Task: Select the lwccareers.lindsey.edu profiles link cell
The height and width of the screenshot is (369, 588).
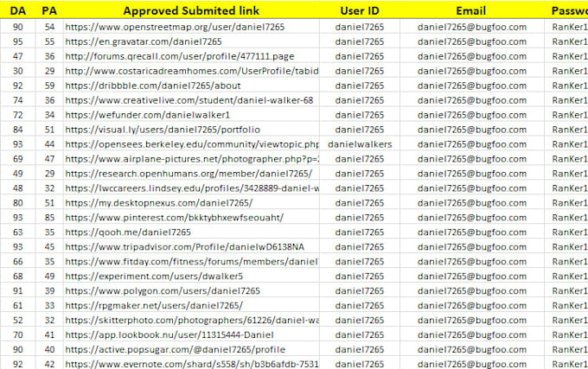Action: coord(191,188)
